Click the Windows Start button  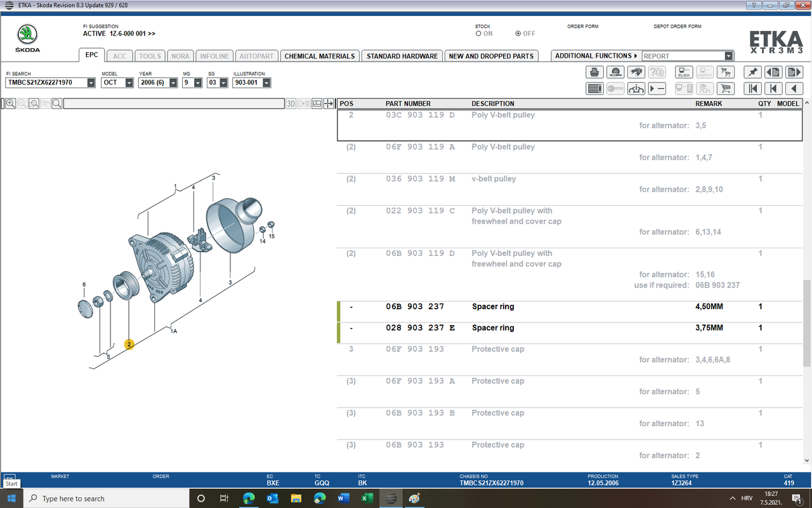11,498
